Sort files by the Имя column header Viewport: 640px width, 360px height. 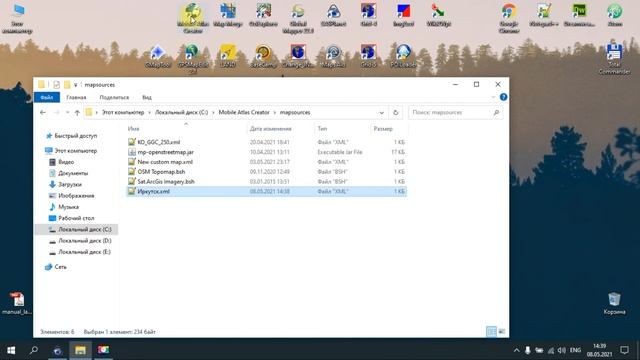point(186,129)
